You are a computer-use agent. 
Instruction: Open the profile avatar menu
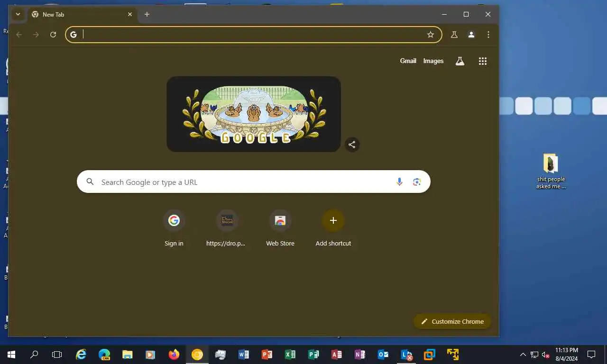point(471,35)
